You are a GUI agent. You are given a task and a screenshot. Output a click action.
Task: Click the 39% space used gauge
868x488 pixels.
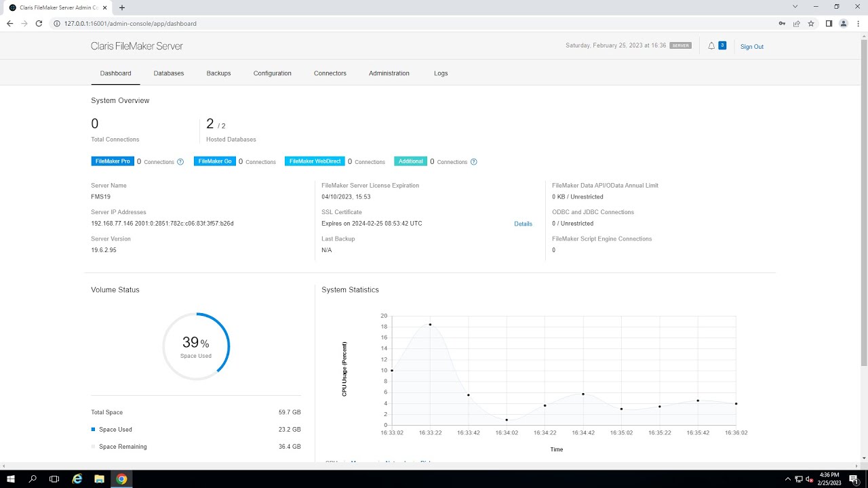[x=196, y=346]
